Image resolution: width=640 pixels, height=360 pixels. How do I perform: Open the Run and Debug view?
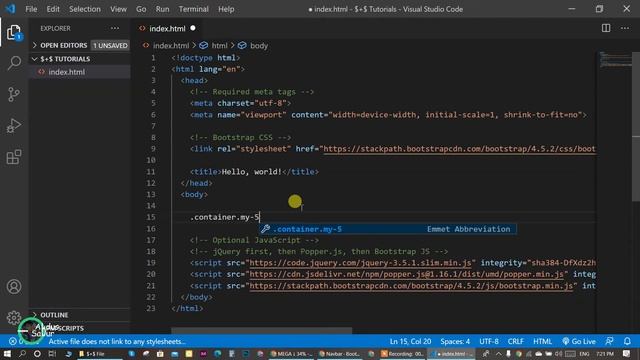click(x=14, y=126)
